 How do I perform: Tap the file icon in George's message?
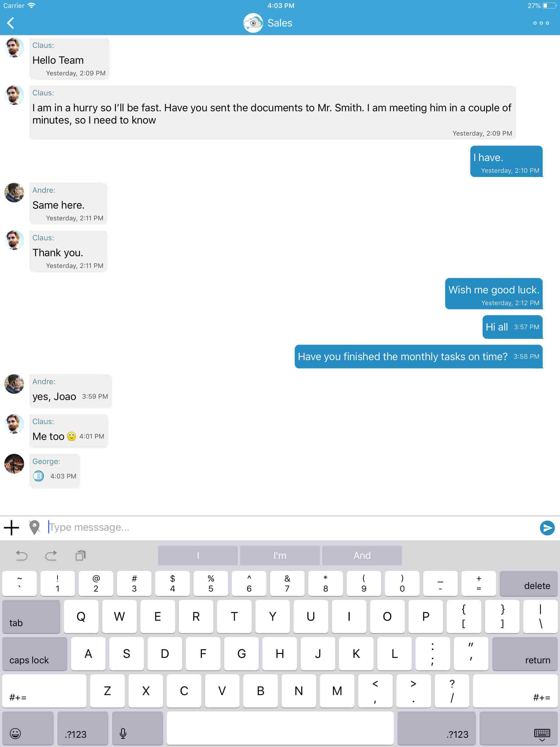point(39,476)
